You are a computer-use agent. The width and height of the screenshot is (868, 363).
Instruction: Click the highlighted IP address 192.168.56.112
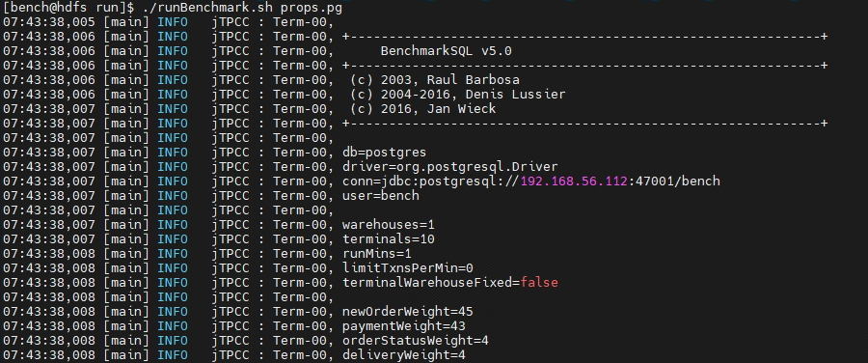coord(574,181)
